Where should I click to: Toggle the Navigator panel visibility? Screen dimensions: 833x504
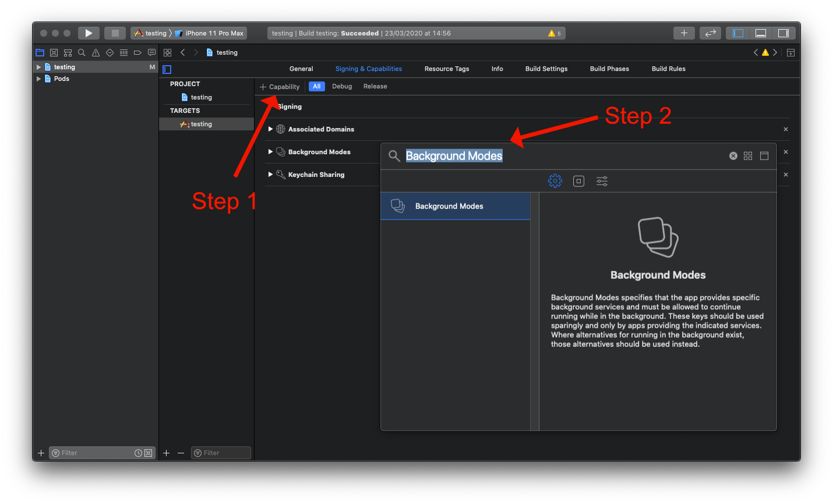tap(738, 33)
